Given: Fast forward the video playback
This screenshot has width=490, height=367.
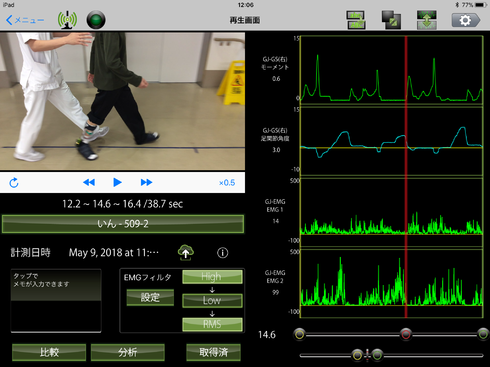Looking at the screenshot, I should [x=146, y=182].
